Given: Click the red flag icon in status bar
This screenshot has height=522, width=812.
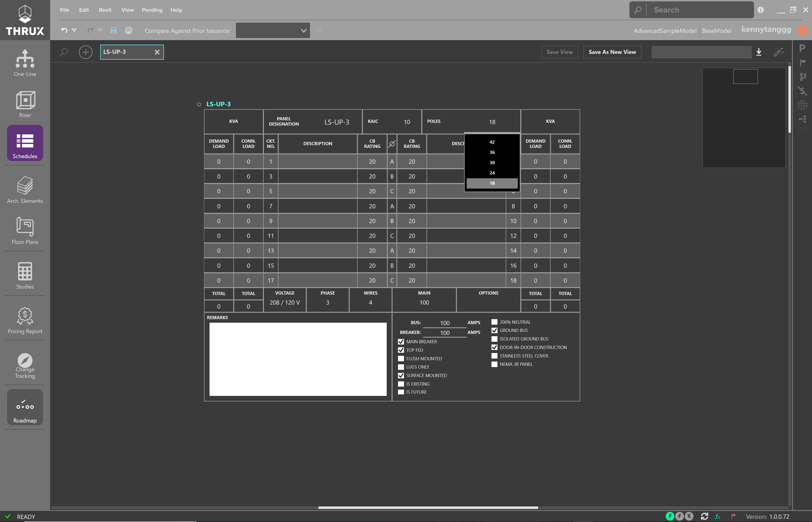Looking at the screenshot, I should pyautogui.click(x=733, y=516).
